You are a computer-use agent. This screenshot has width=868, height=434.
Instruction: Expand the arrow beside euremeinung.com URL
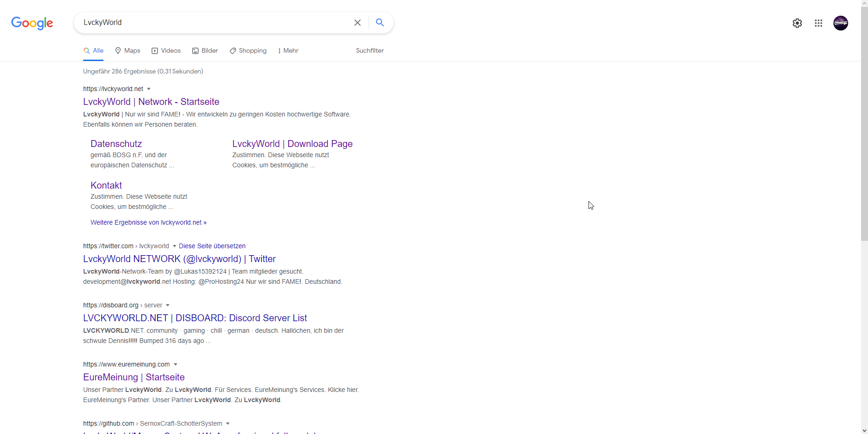pyautogui.click(x=176, y=365)
